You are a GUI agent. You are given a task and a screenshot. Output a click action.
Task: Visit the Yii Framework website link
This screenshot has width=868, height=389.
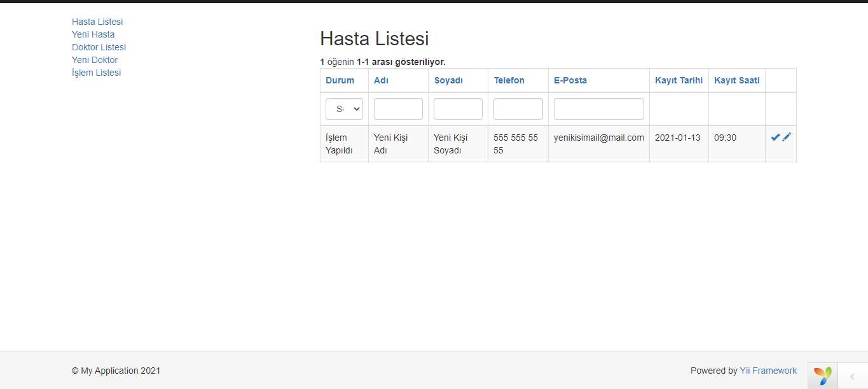(768, 371)
